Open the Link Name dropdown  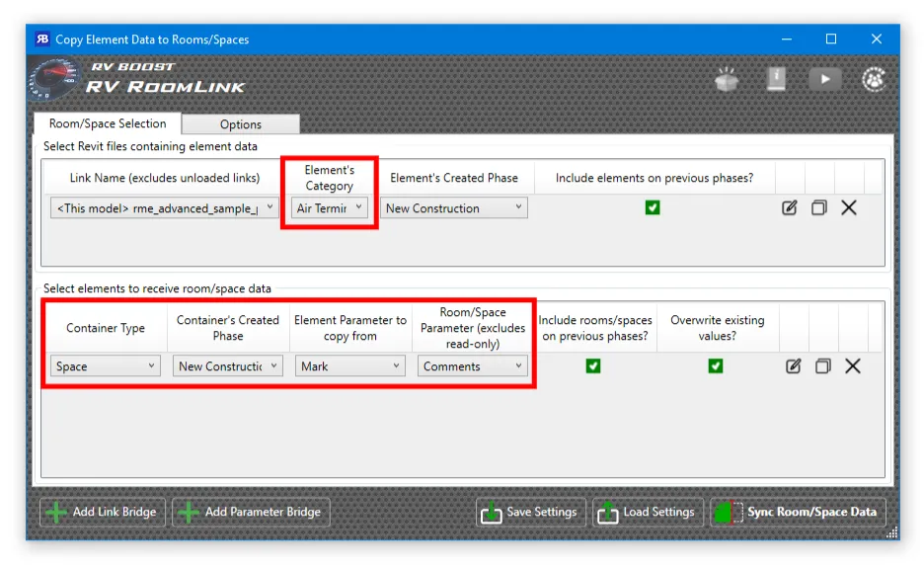[x=165, y=208]
